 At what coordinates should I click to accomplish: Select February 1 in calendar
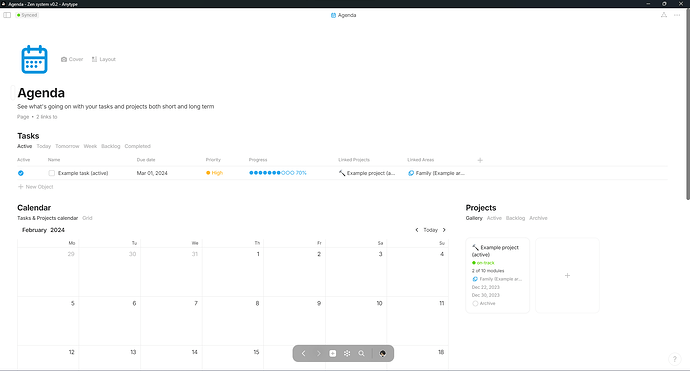(x=233, y=272)
